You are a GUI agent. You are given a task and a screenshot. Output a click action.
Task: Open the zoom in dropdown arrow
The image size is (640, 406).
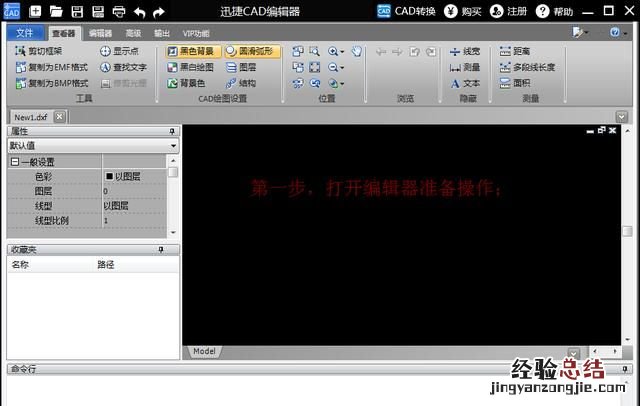point(342,52)
